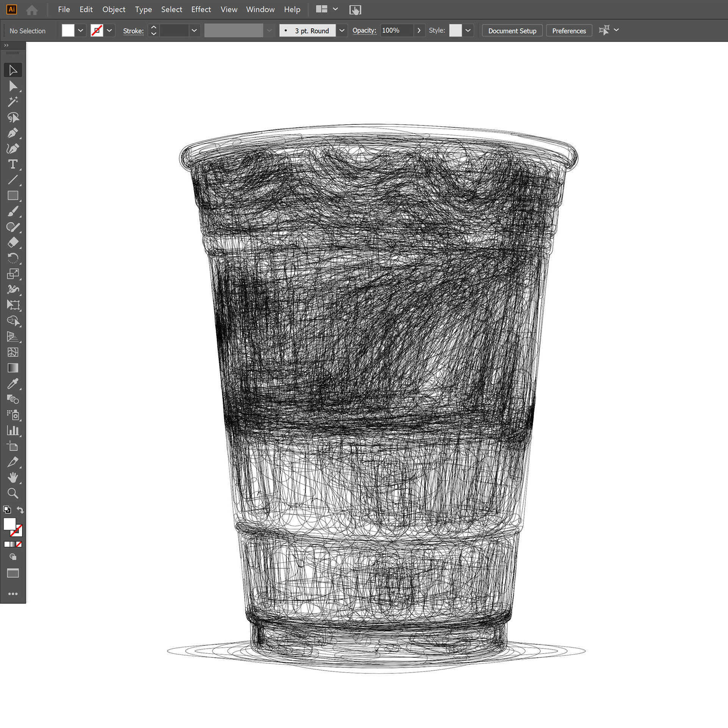The height and width of the screenshot is (728, 728).
Task: Pick the Paintbrush tool
Action: (x=12, y=211)
